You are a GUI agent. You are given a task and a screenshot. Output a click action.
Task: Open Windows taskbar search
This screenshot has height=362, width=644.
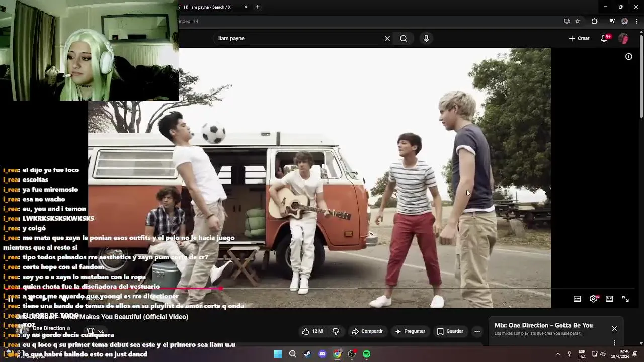(292, 354)
